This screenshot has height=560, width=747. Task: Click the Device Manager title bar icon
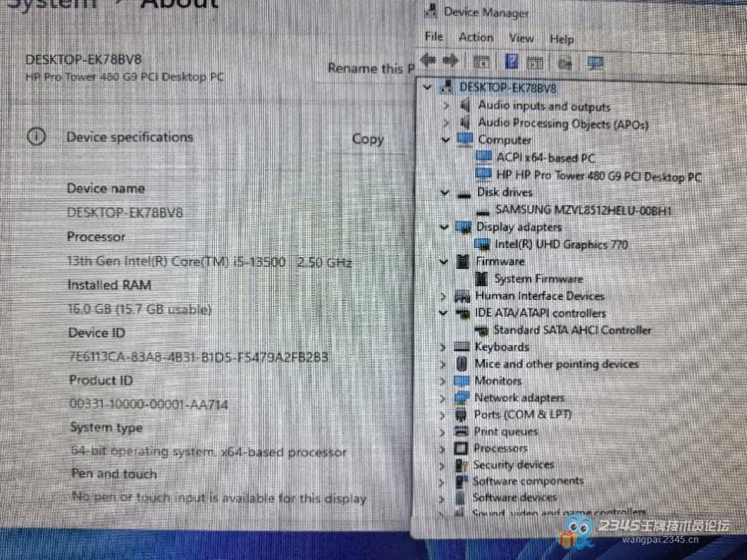point(431,10)
